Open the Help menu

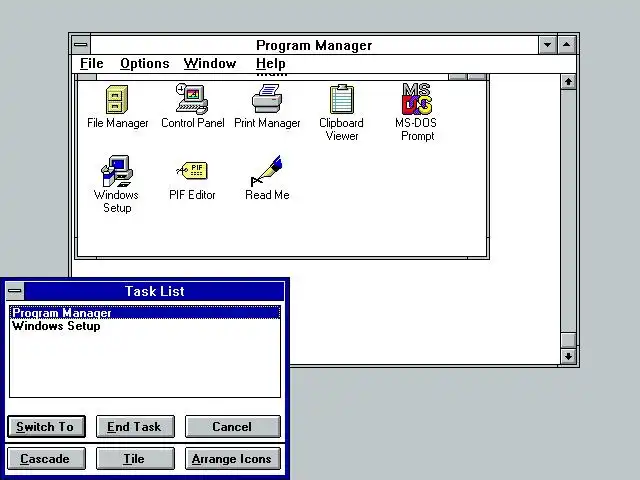[271, 64]
